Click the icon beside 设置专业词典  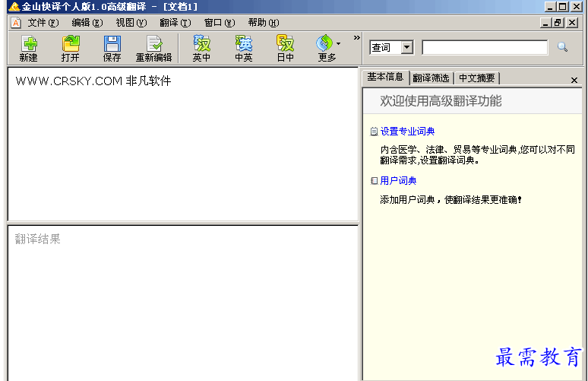[x=374, y=132]
